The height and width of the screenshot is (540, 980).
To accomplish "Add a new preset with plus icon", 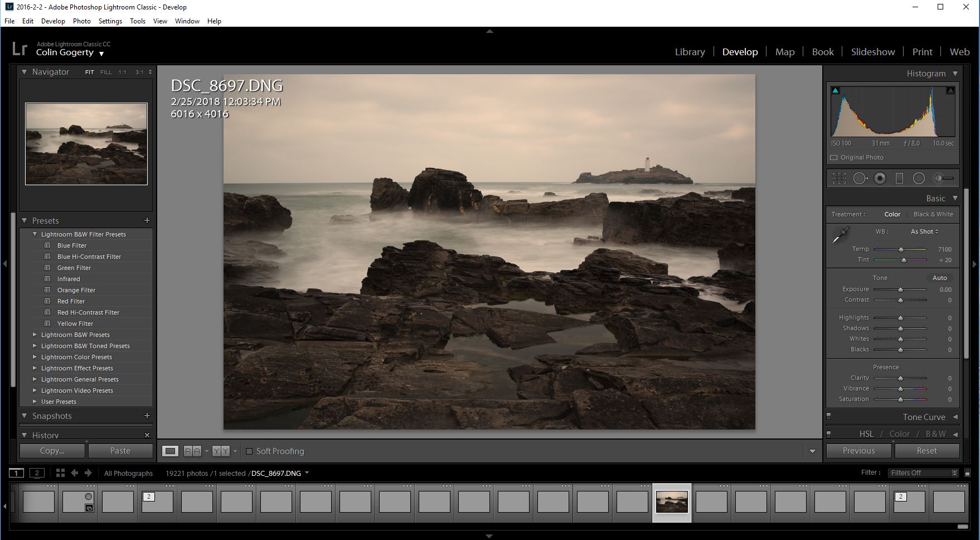I will pos(147,220).
